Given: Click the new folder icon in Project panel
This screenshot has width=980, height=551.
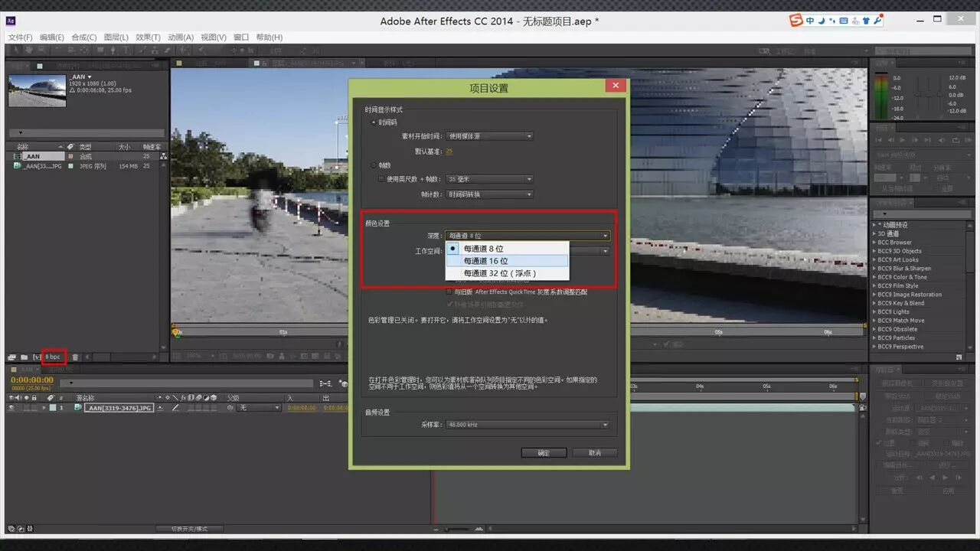Looking at the screenshot, I should click(24, 357).
